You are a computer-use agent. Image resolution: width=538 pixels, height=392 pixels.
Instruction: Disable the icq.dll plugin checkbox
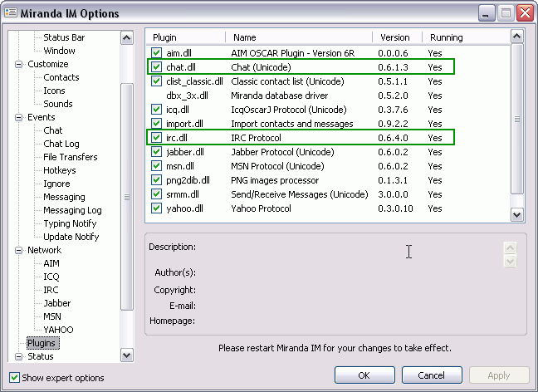click(156, 109)
